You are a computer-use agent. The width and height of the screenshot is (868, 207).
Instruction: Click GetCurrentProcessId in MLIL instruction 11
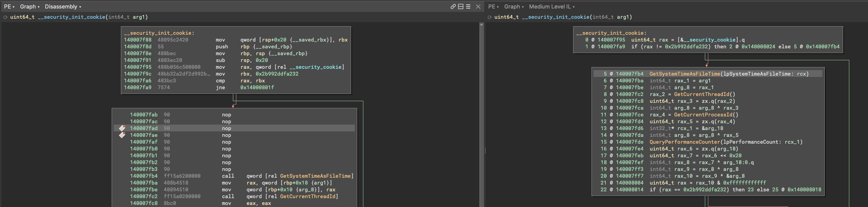pos(703,115)
